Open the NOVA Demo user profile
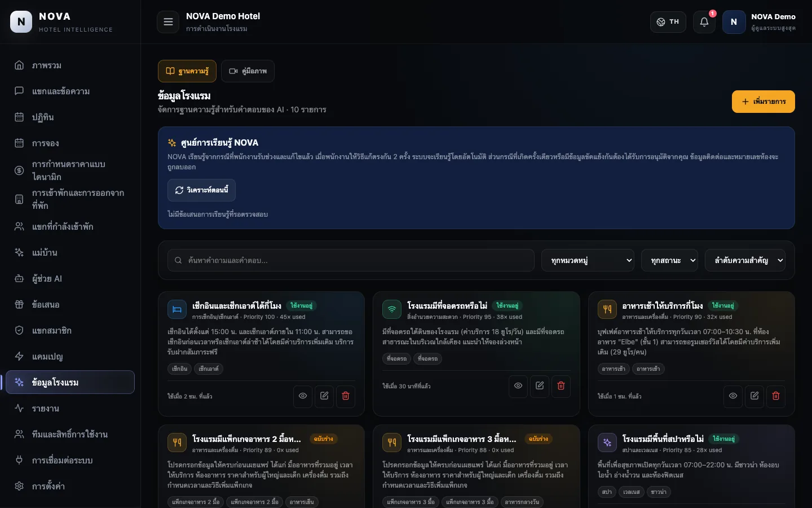The height and width of the screenshot is (508, 812). point(760,22)
